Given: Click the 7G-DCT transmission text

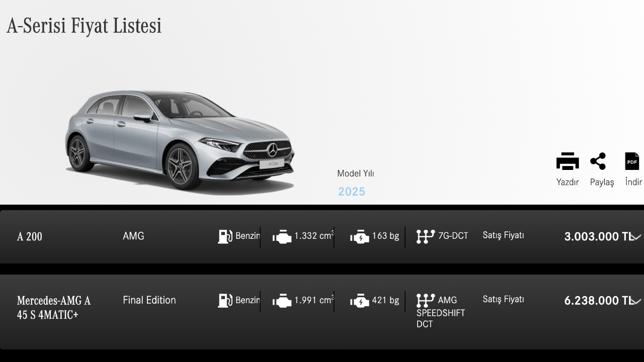Looking at the screenshot, I should coord(453,235).
